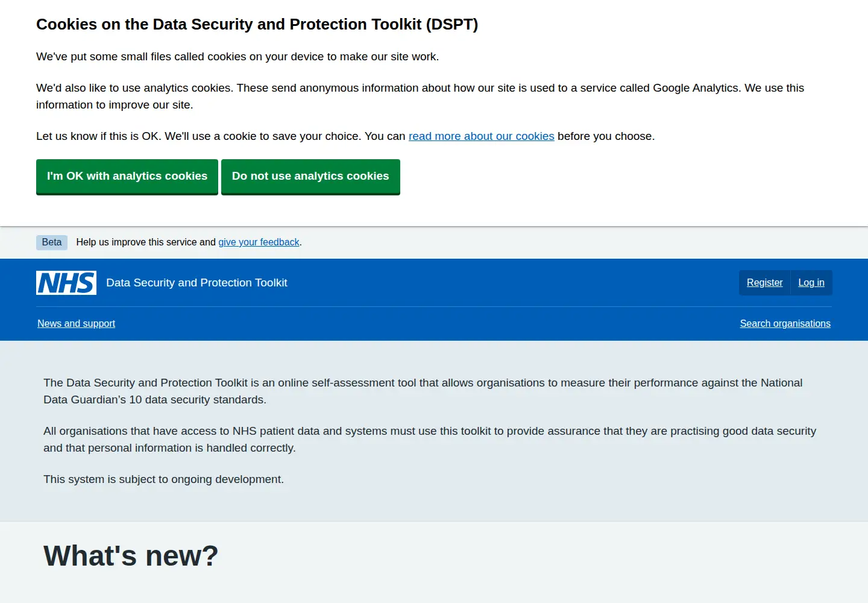Open the Register page
This screenshot has height=603, width=868.
[x=764, y=283]
